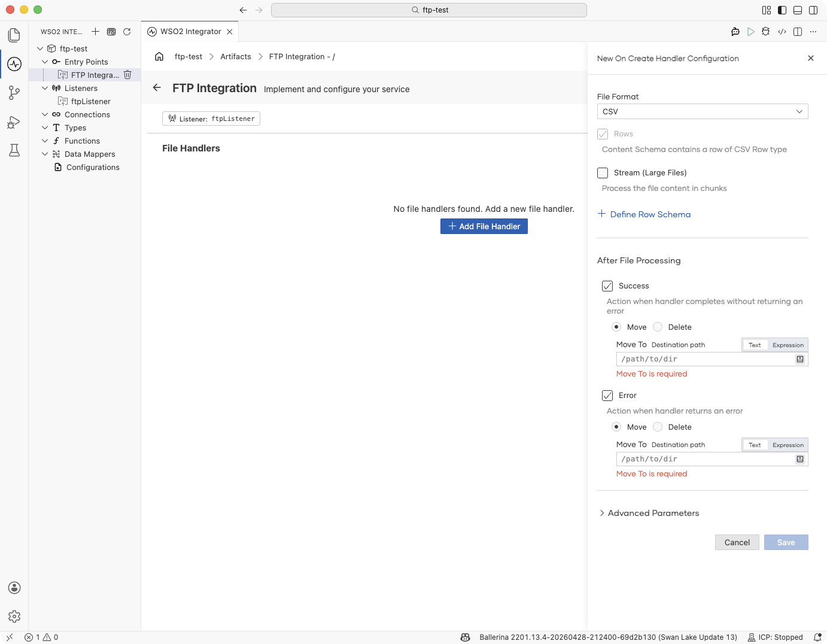Image resolution: width=827 pixels, height=644 pixels.
Task: Enable the Stream (Large Files) checkbox
Action: [603, 173]
